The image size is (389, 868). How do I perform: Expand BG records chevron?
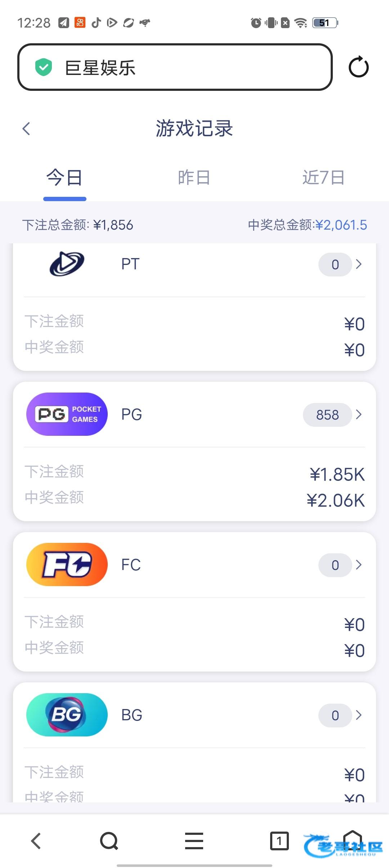point(359,715)
